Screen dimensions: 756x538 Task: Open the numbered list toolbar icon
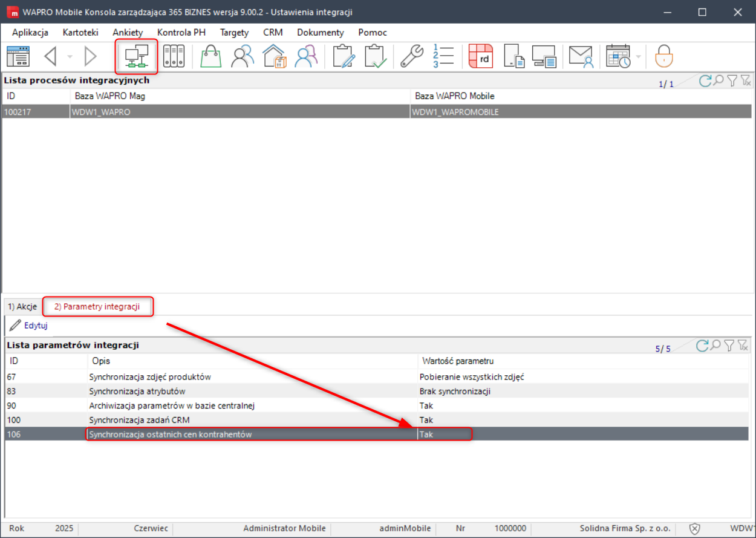pos(443,56)
